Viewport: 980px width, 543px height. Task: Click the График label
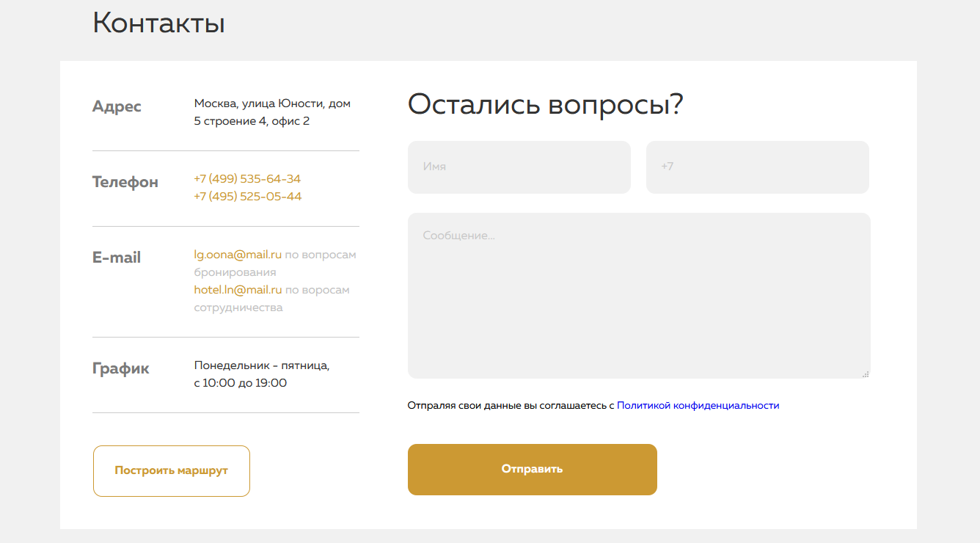[x=121, y=368]
